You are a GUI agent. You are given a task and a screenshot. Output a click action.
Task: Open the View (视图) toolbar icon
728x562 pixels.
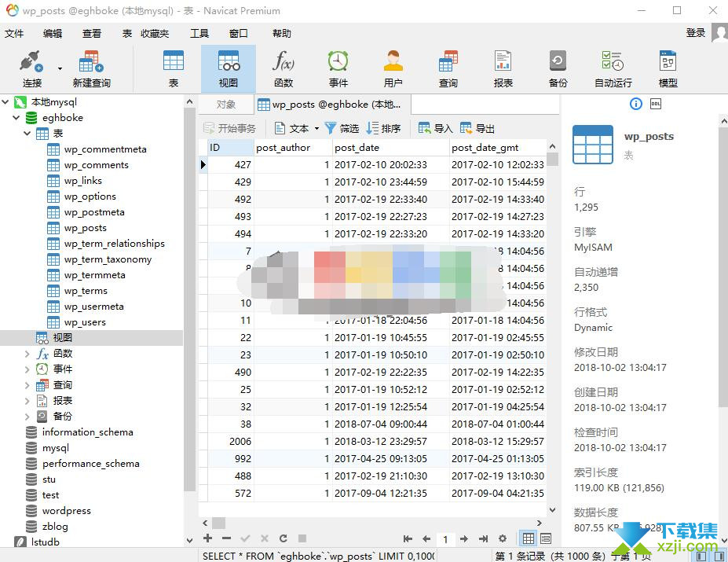228,68
